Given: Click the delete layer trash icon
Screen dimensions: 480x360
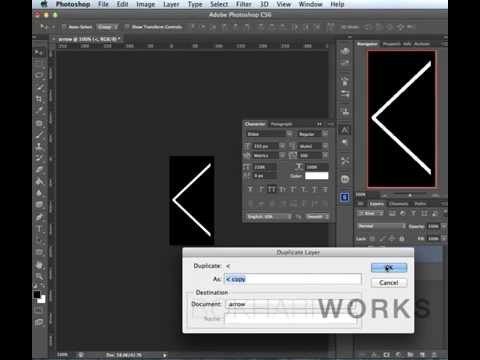Looking at the screenshot, I should (434, 355).
